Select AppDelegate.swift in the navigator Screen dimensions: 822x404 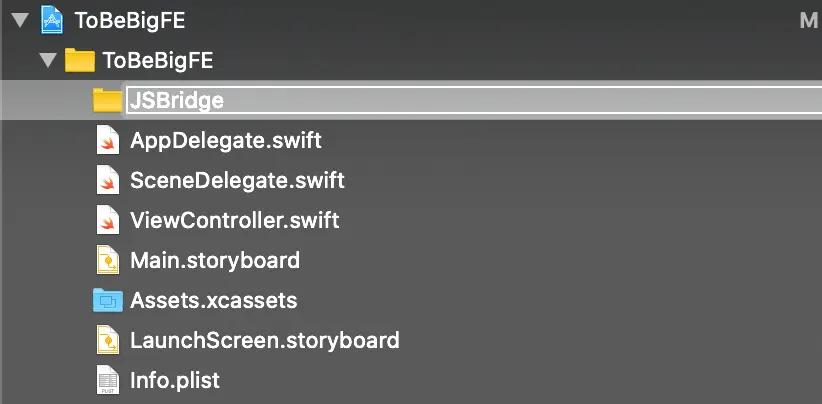pos(226,140)
